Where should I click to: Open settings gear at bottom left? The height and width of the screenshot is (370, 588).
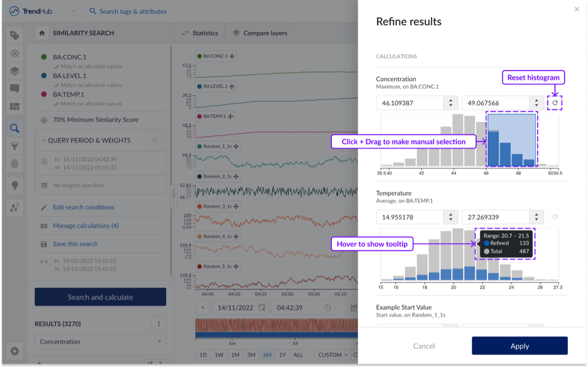pyautogui.click(x=14, y=351)
